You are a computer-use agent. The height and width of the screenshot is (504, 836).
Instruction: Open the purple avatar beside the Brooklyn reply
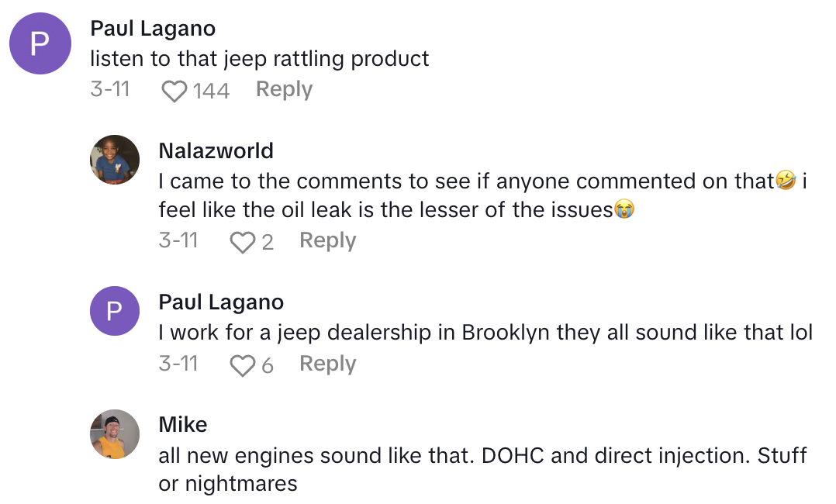click(x=115, y=312)
